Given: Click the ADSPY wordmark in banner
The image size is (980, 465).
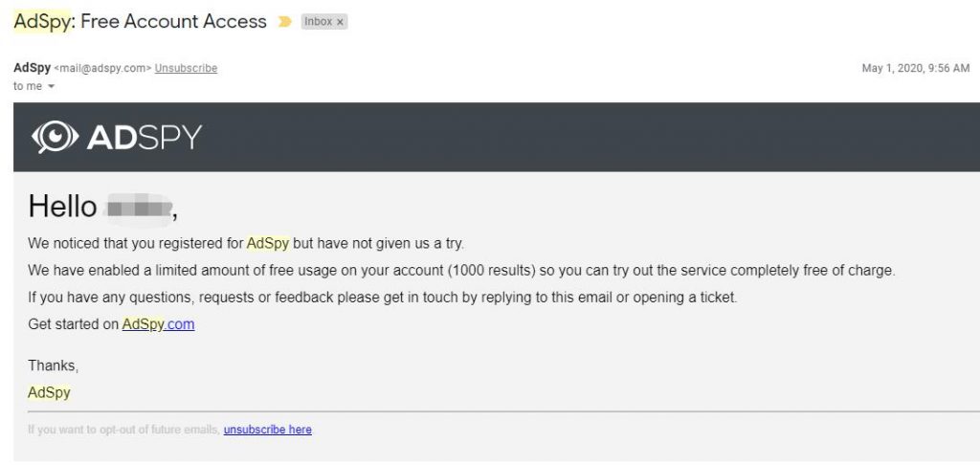Looking at the screenshot, I should pyautogui.click(x=145, y=137).
